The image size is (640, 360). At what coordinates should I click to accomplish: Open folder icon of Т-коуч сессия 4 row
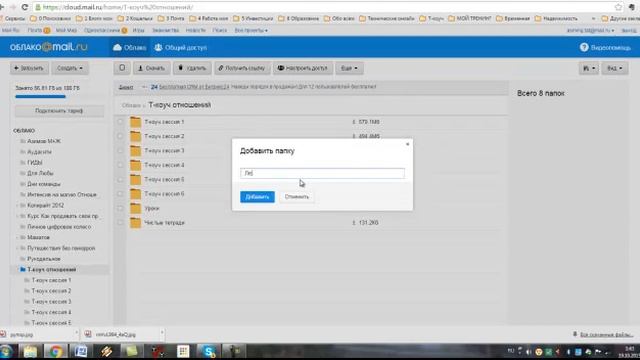coord(136,165)
